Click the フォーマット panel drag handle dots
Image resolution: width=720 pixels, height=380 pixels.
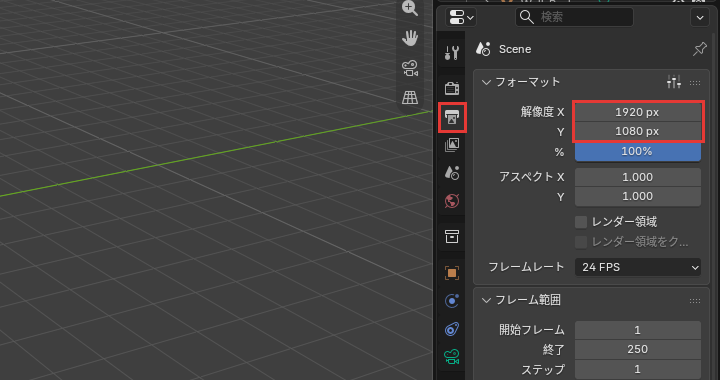tap(695, 83)
